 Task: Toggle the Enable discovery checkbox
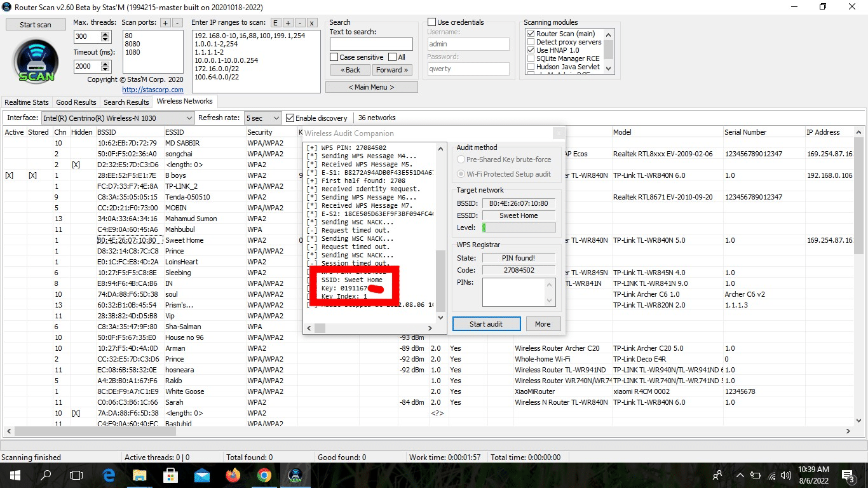[x=290, y=118]
